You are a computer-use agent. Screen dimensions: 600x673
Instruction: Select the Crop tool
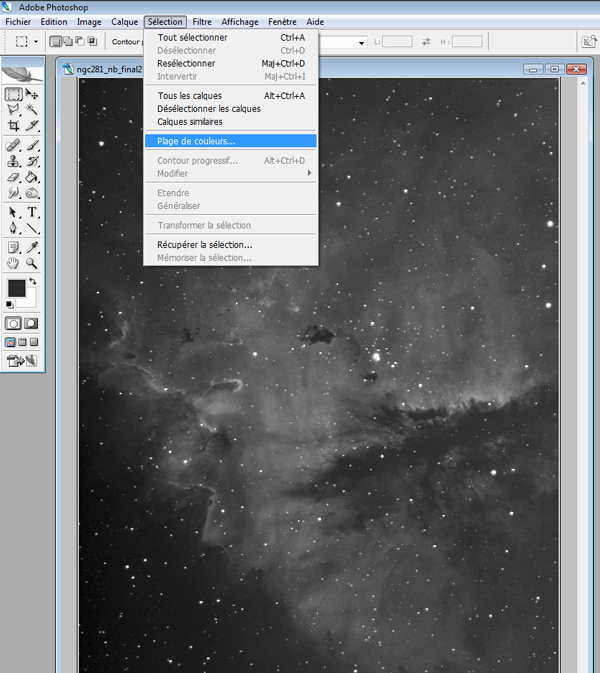coord(13,125)
